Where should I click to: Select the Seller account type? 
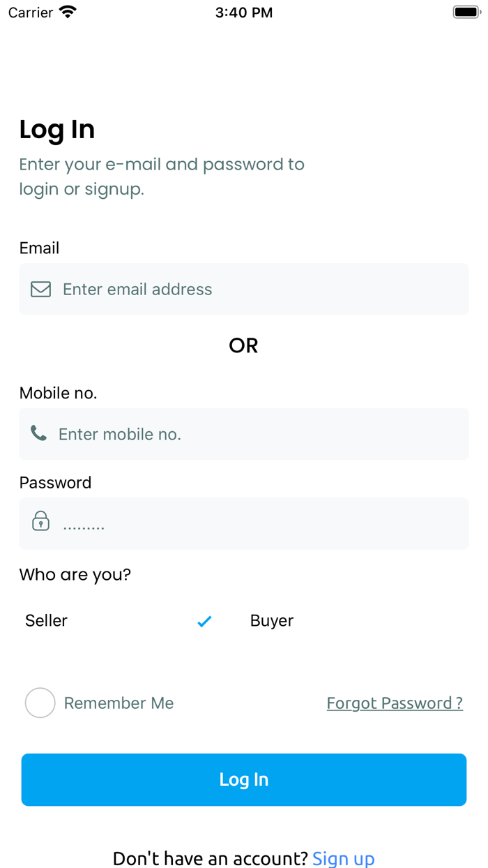(46, 620)
